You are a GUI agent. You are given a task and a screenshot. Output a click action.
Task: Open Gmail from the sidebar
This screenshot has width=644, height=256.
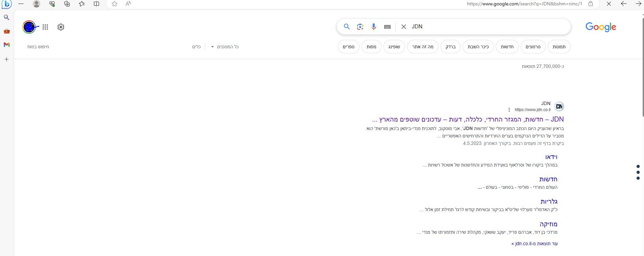click(6, 45)
